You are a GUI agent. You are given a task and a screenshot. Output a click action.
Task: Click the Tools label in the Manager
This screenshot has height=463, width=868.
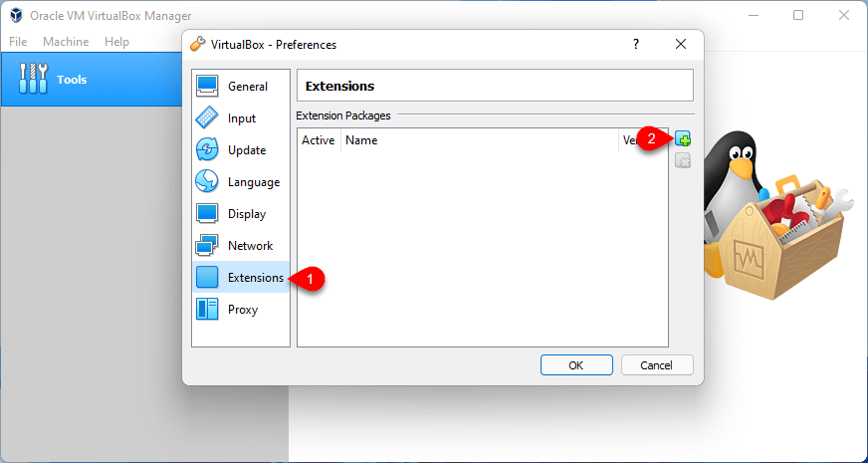(x=72, y=80)
